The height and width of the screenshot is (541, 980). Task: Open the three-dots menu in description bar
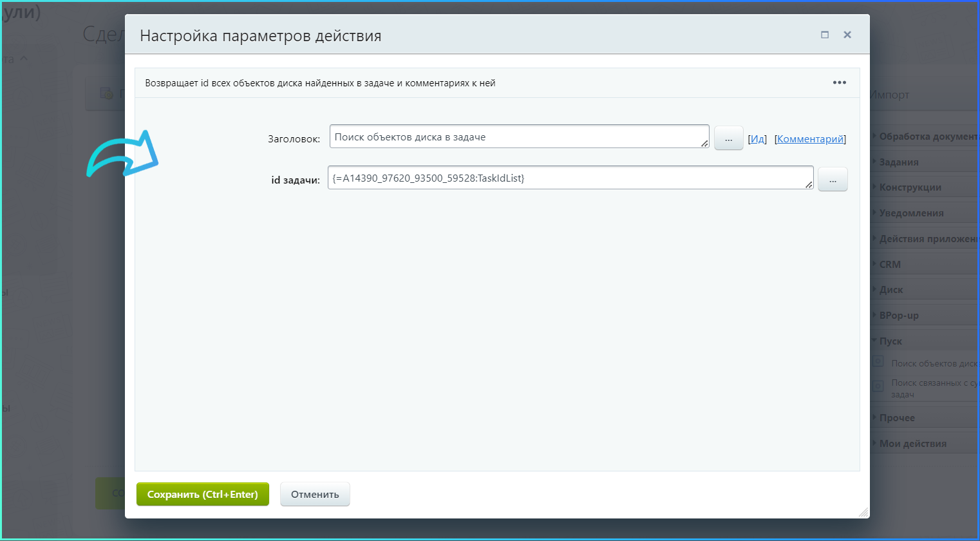pyautogui.click(x=839, y=82)
